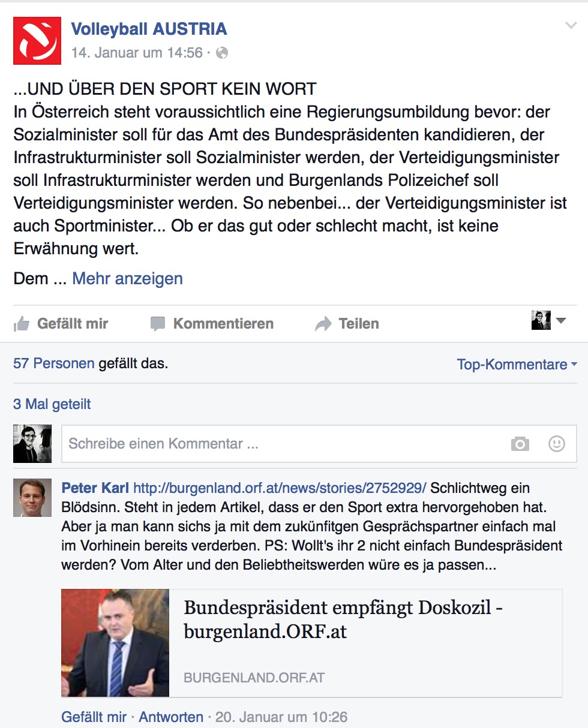Open the Volleyball AUSTRIA page name link
The width and height of the screenshot is (588, 728).
(149, 28)
